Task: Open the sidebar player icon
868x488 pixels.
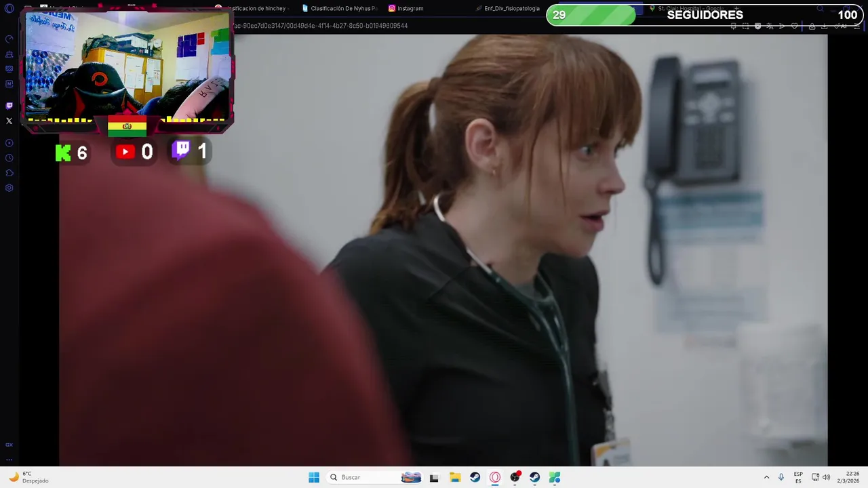Action: coord(9,143)
